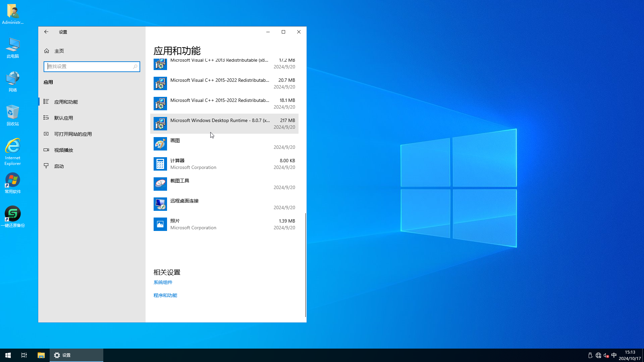Open the taskbar clock showing 15:13

[630, 355]
